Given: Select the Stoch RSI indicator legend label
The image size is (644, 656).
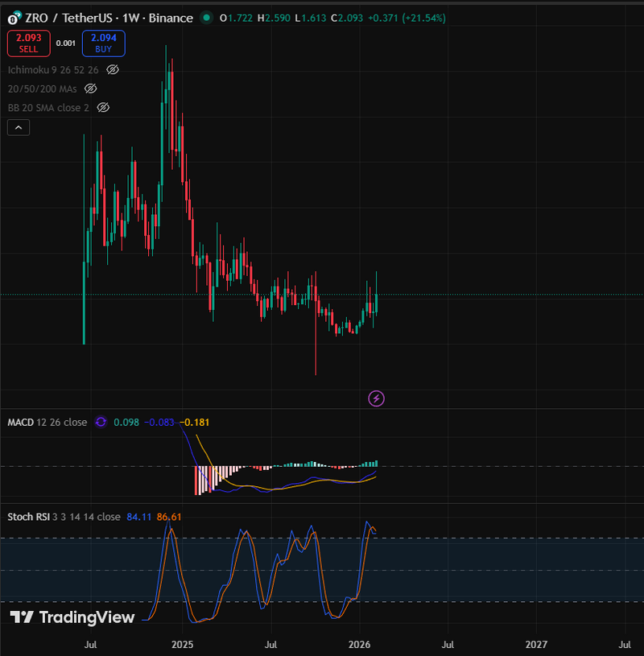Looking at the screenshot, I should (x=31, y=517).
